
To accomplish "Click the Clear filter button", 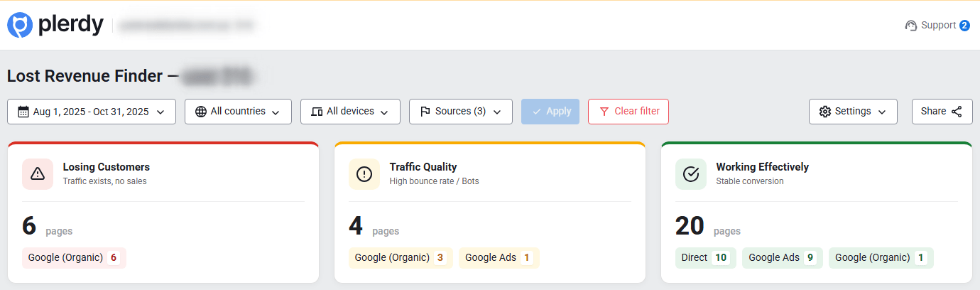I will (x=628, y=112).
